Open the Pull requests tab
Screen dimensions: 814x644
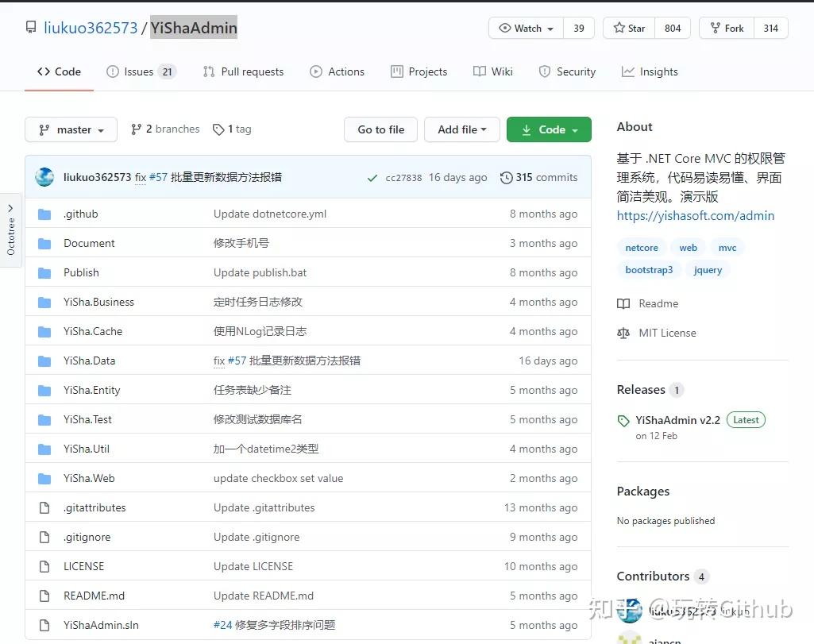(243, 71)
